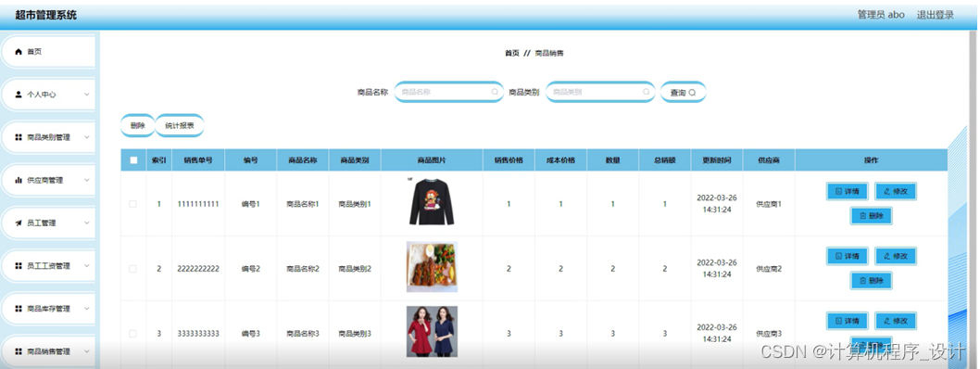Click the home icon beside 首页

[19, 52]
